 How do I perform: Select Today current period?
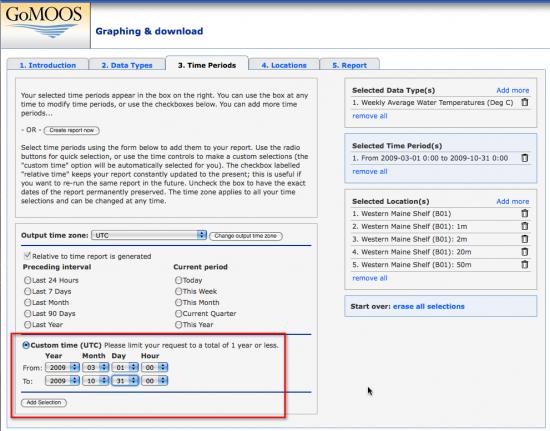(x=178, y=280)
